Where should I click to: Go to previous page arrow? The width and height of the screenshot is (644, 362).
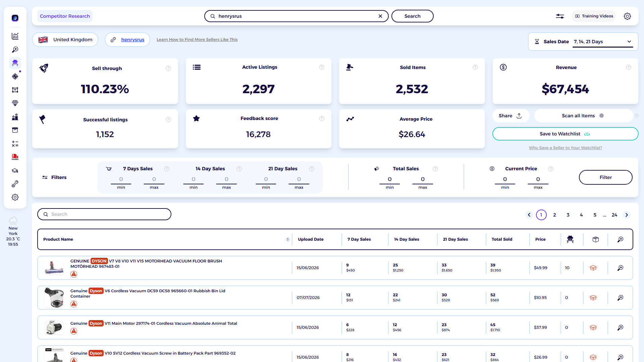(x=529, y=215)
